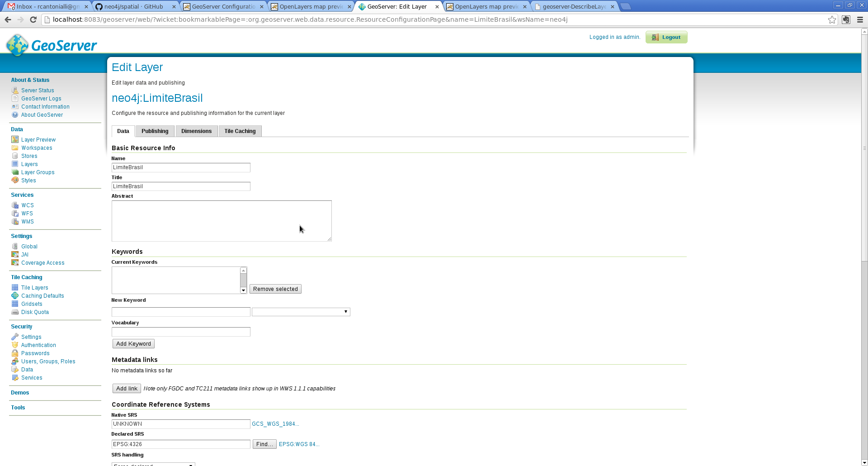Click the Contact Information icon
The width and height of the screenshot is (868, 466).
click(x=15, y=107)
